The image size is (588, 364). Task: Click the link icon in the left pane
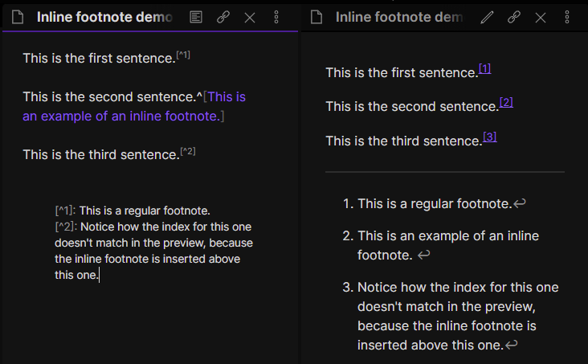coord(223,17)
